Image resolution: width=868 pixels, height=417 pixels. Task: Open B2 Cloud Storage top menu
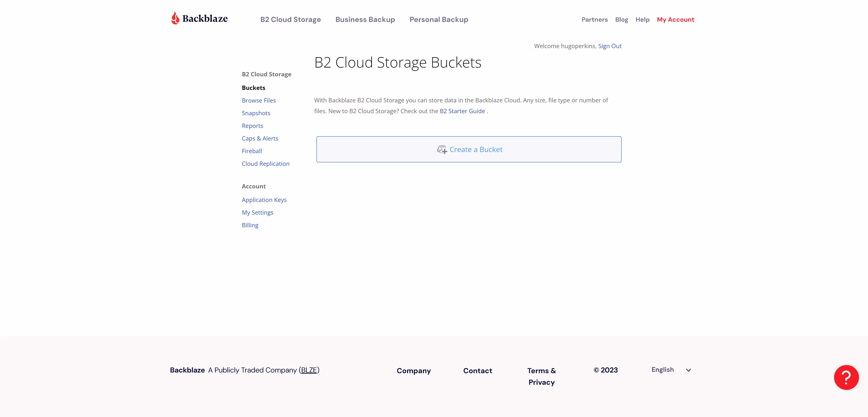(x=290, y=19)
